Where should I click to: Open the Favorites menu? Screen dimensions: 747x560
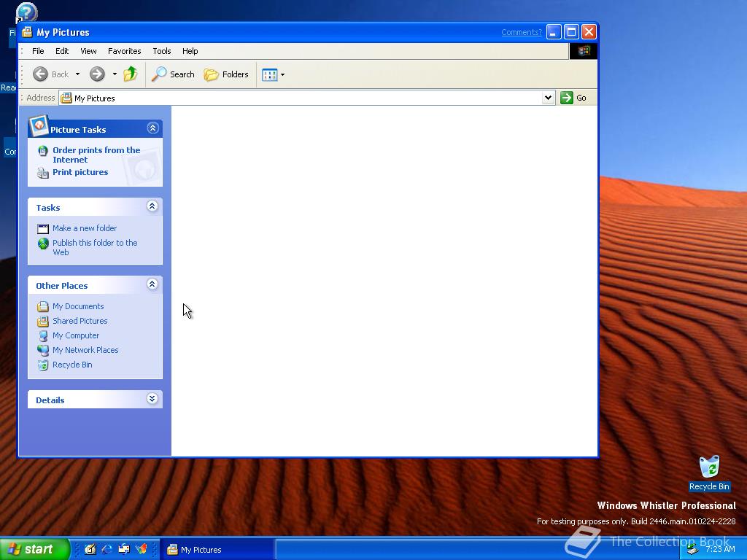[x=124, y=51]
